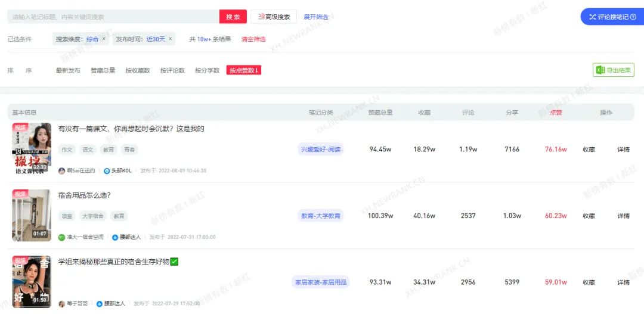644x314 pixels.
Task: Open 评论搜笔记 comment search button
Action: pos(612,17)
